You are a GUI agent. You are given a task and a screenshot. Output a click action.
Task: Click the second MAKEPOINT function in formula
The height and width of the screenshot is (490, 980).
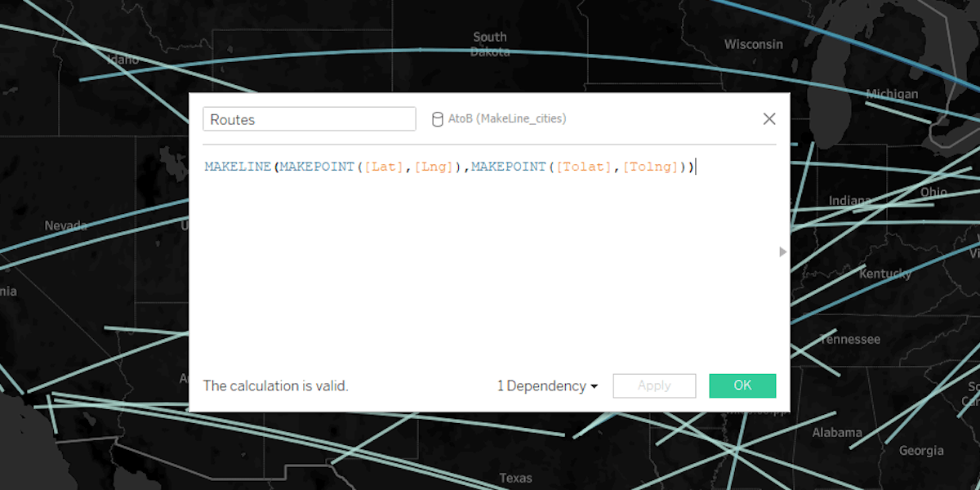coord(509,167)
